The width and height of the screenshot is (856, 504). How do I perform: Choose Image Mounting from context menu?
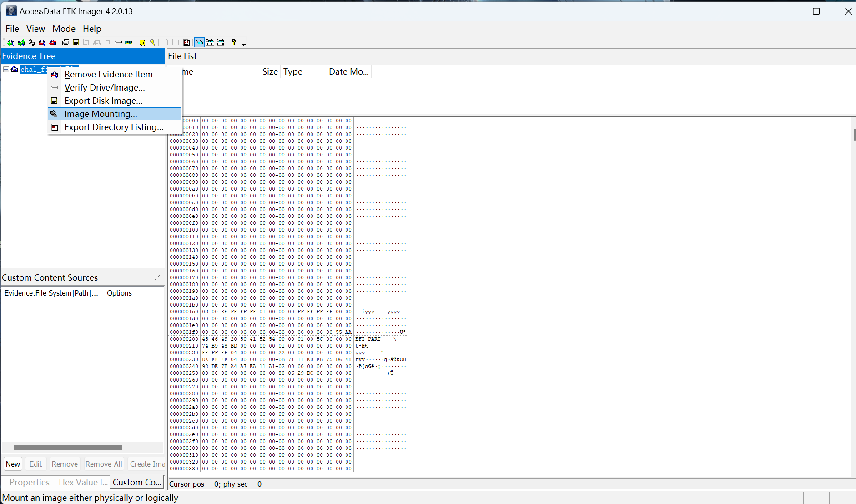point(115,114)
